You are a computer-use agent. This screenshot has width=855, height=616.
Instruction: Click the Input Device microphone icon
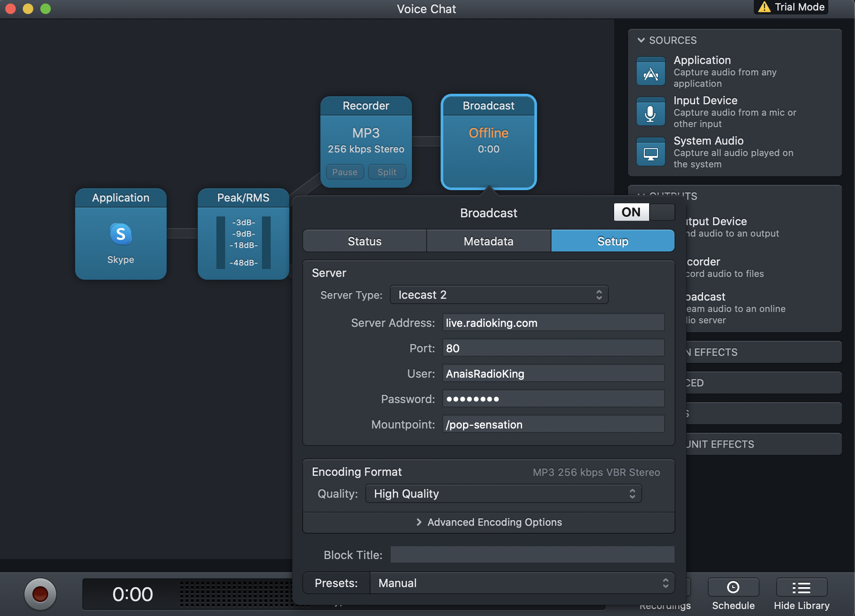pyautogui.click(x=650, y=113)
